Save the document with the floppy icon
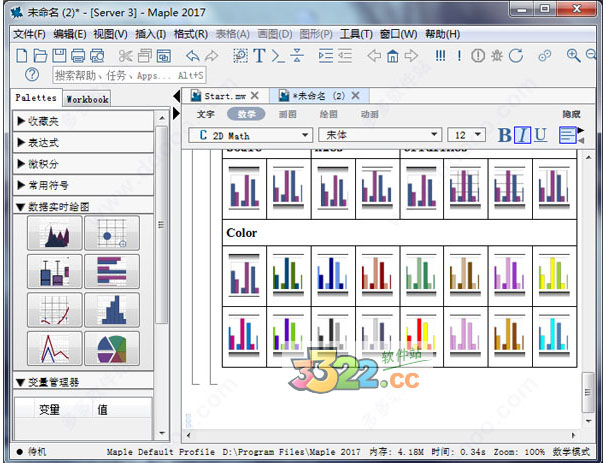This screenshot has height=463, width=606. (59, 56)
